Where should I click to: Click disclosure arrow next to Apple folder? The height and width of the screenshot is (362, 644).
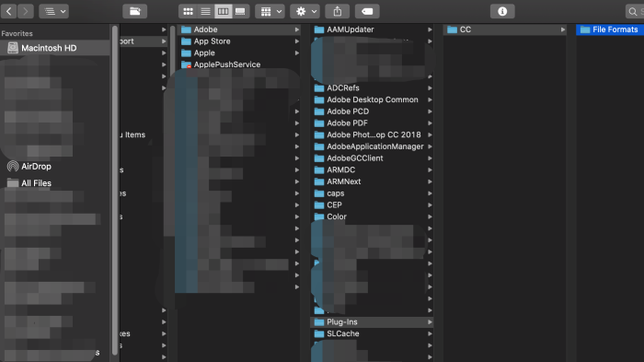point(296,53)
